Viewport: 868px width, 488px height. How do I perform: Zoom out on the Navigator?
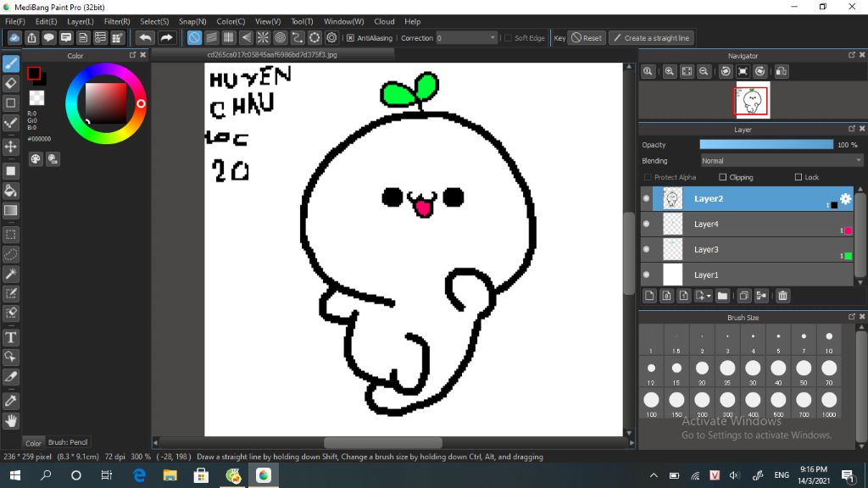704,71
